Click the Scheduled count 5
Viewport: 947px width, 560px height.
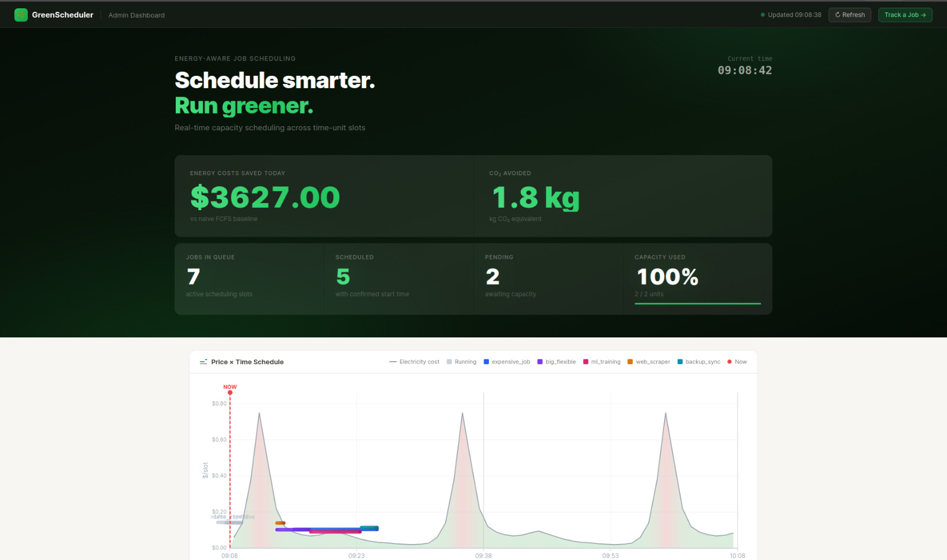coord(343,276)
